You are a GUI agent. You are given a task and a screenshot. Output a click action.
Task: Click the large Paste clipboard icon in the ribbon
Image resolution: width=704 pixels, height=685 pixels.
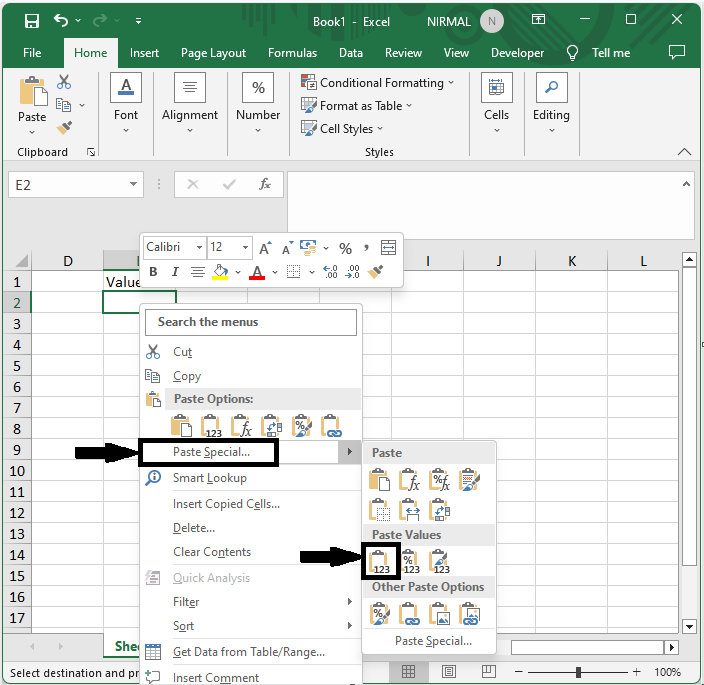(x=33, y=91)
